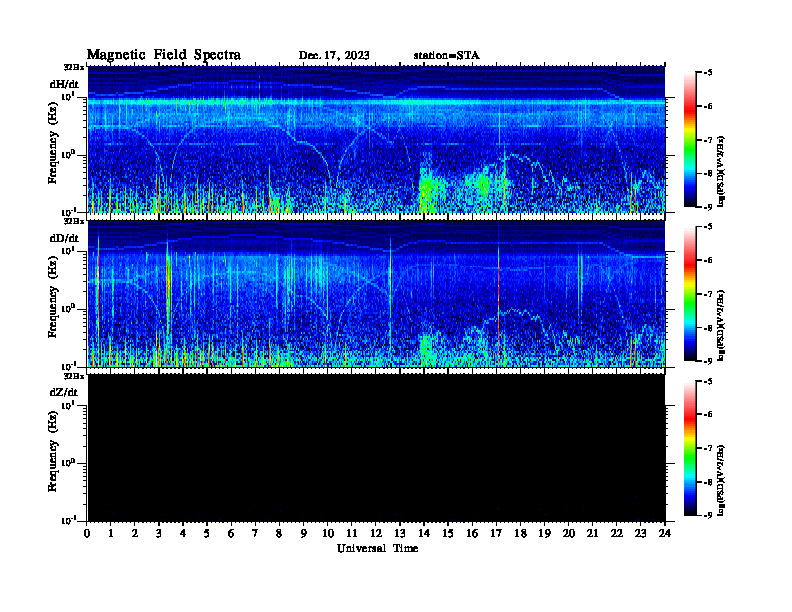Click the '-5' tick on dH/dt colorbar
Viewport: 792px width, 612px height.
708,73
